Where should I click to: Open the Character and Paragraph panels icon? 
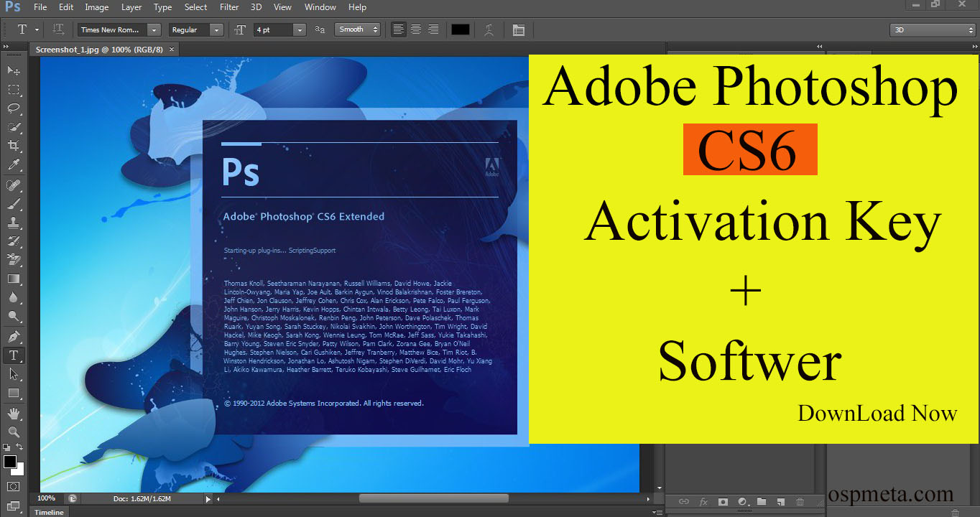pyautogui.click(x=519, y=29)
